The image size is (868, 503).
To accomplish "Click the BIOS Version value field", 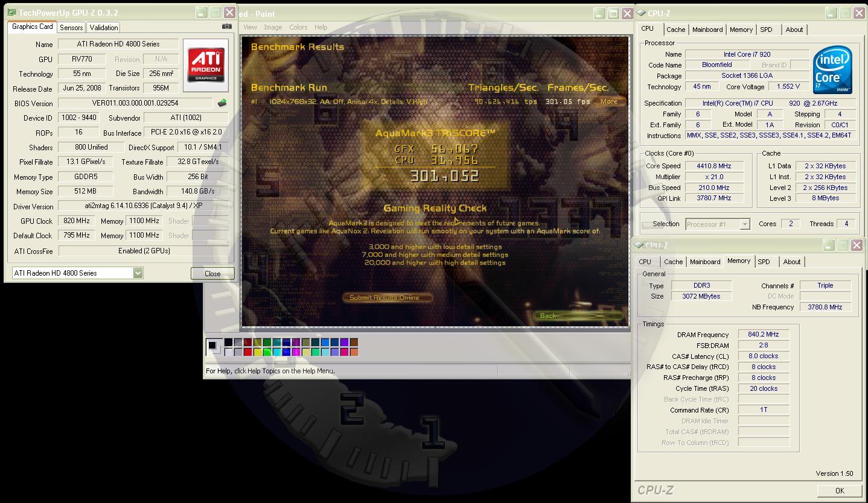I will point(135,103).
